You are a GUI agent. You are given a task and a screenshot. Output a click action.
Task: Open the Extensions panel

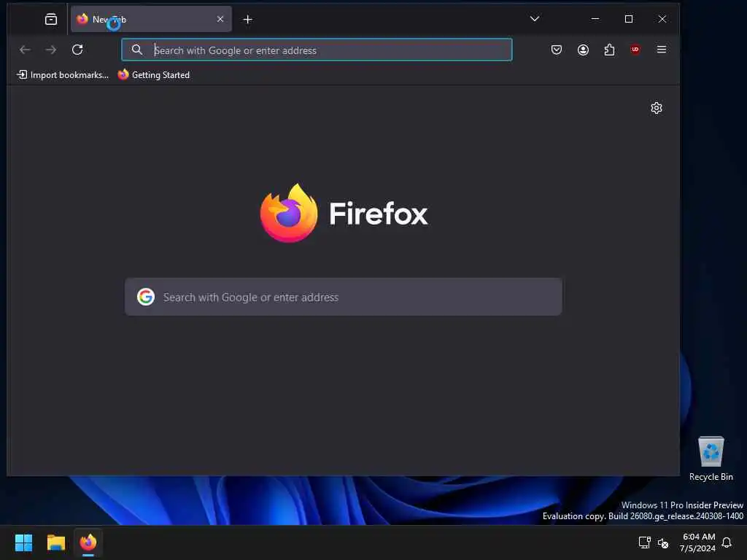tap(609, 50)
